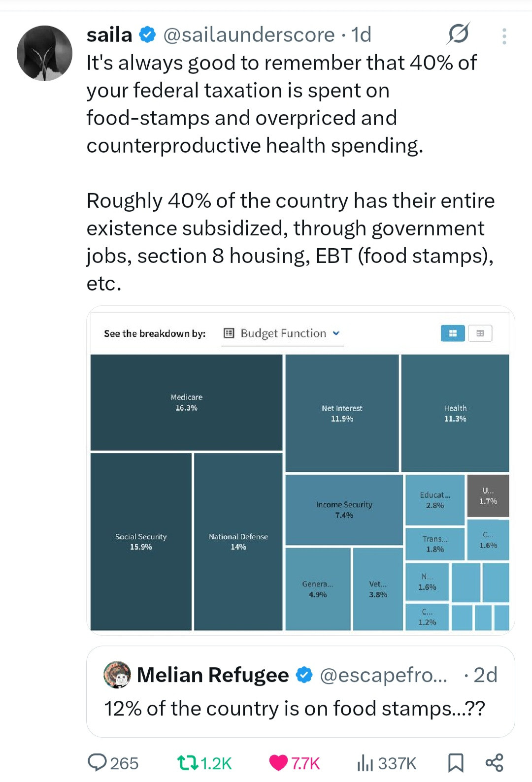Click saila's blue verified badge
532x782 pixels.
point(148,35)
